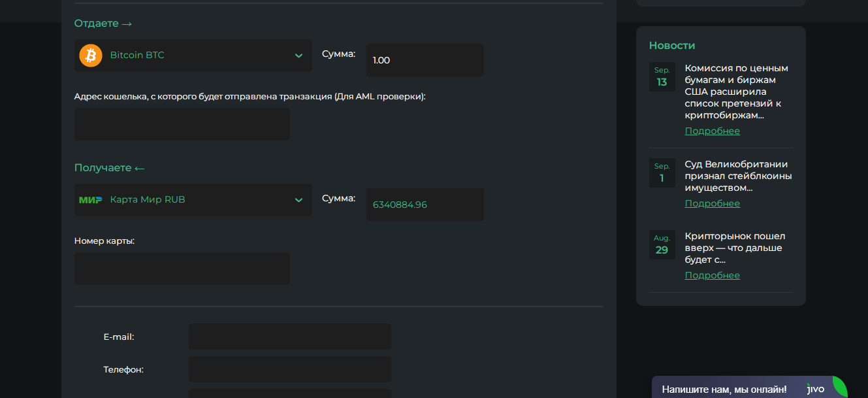Open 'Напишите нам, мы онлайн!' chat widget

[x=749, y=388]
